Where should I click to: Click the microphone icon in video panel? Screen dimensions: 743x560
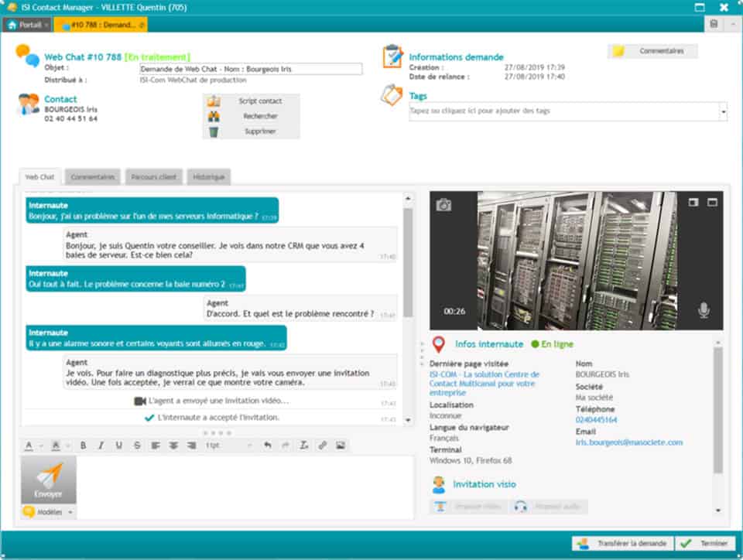tap(703, 310)
